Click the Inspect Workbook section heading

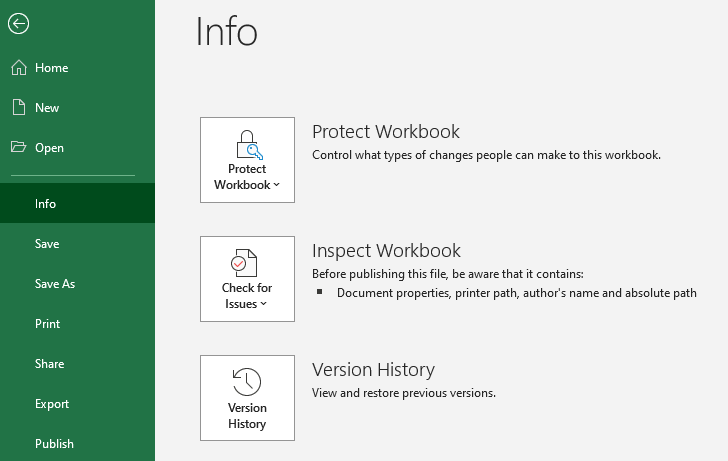[x=386, y=251]
